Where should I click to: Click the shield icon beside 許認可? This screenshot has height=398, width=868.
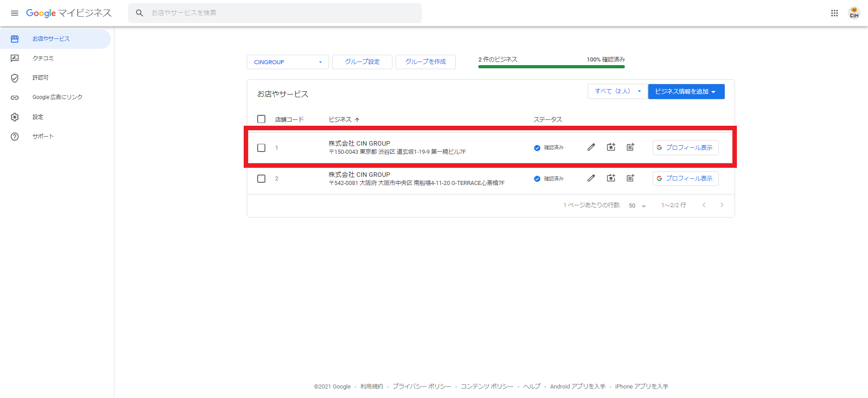point(14,78)
